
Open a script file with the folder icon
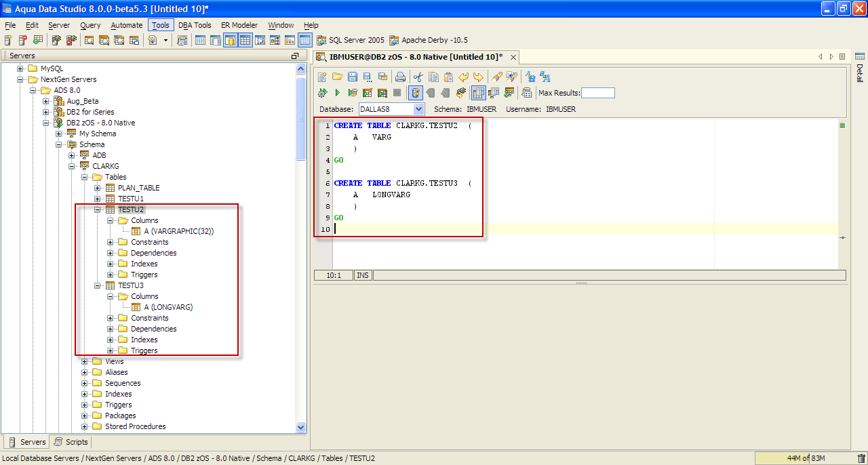click(x=337, y=77)
